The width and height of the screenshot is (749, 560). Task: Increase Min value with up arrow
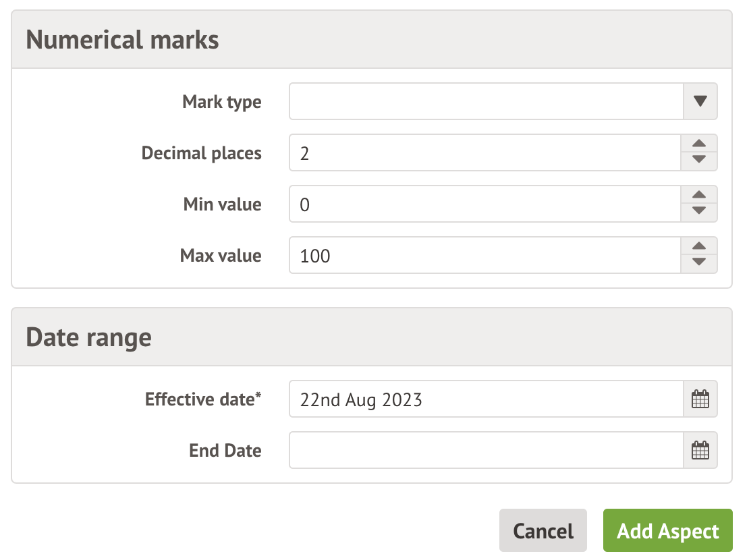(x=699, y=195)
